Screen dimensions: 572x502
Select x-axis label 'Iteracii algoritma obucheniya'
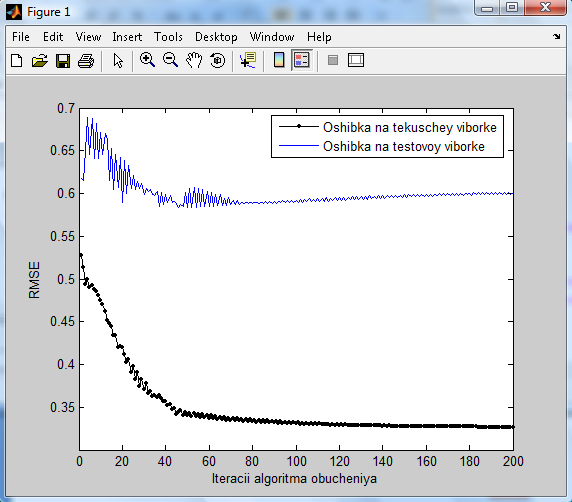coord(294,478)
